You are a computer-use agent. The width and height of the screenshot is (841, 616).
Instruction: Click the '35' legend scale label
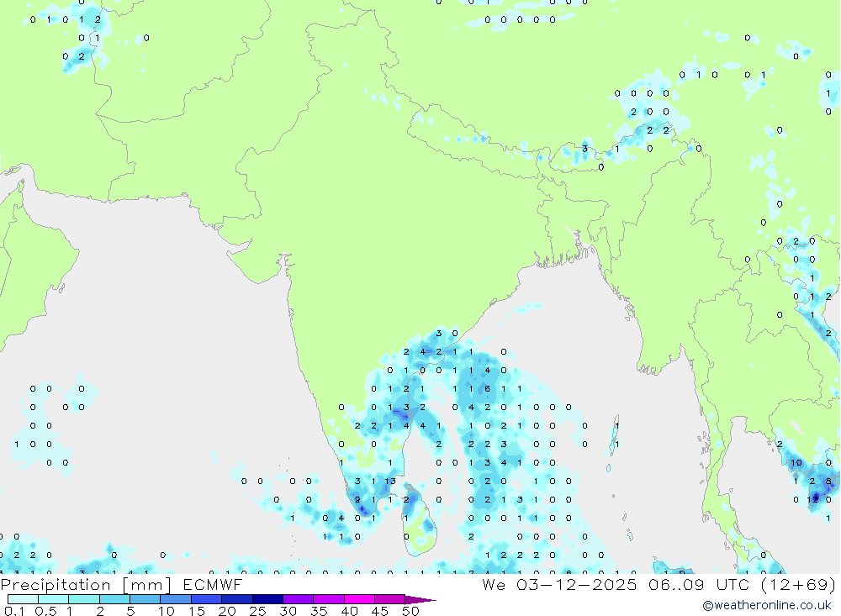pos(319,611)
